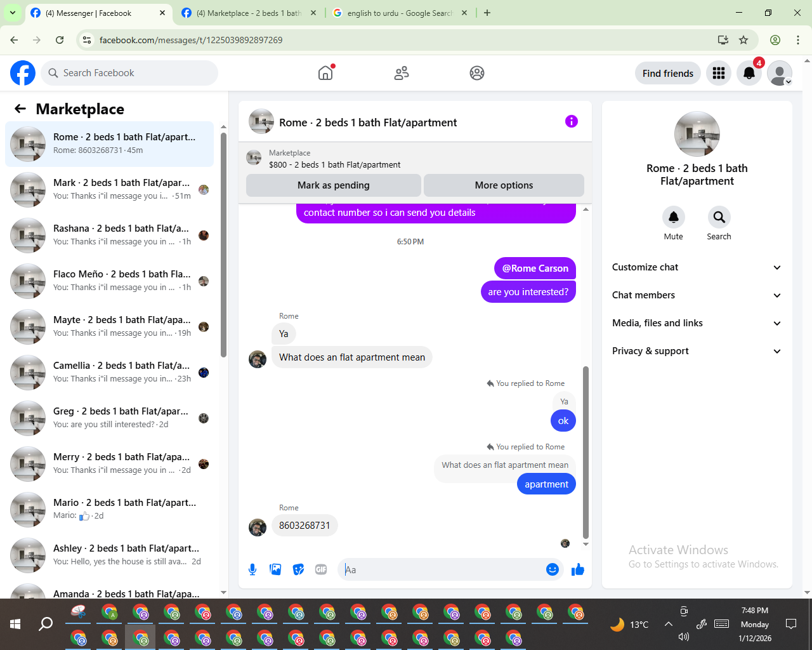Click the chat messages scrollbar

[x=586, y=452]
